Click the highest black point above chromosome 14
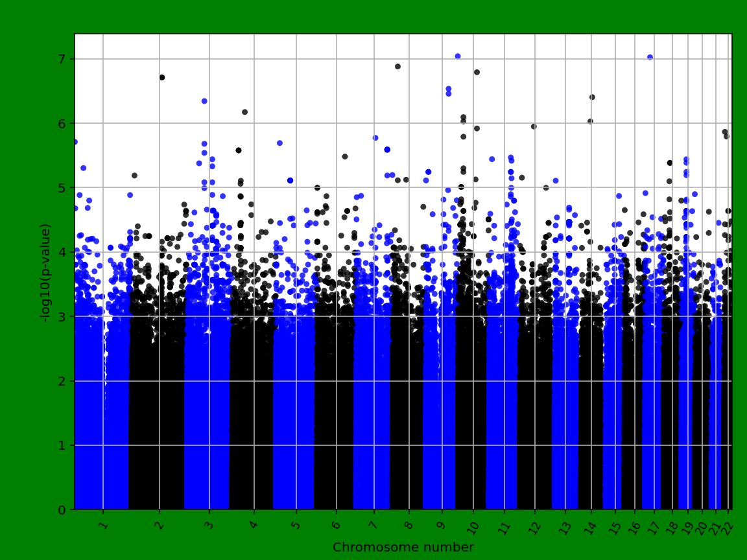Viewport: 747px width, 560px height. pos(592,97)
